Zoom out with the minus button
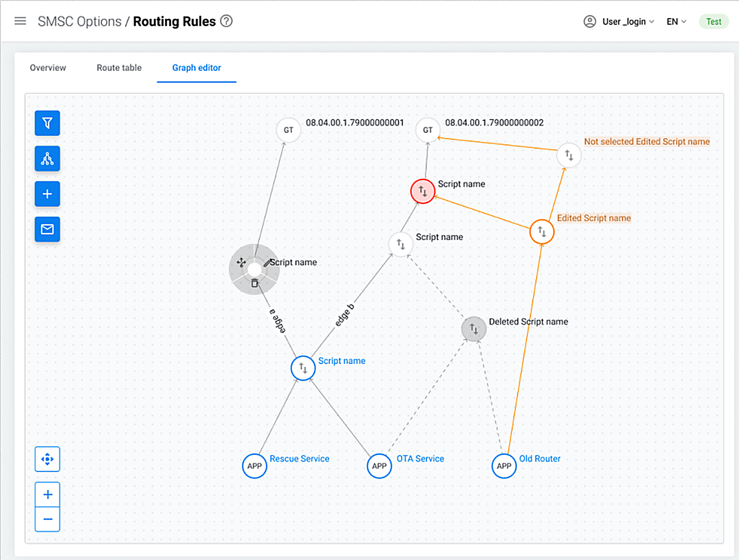This screenshot has width=739, height=560. tap(47, 519)
